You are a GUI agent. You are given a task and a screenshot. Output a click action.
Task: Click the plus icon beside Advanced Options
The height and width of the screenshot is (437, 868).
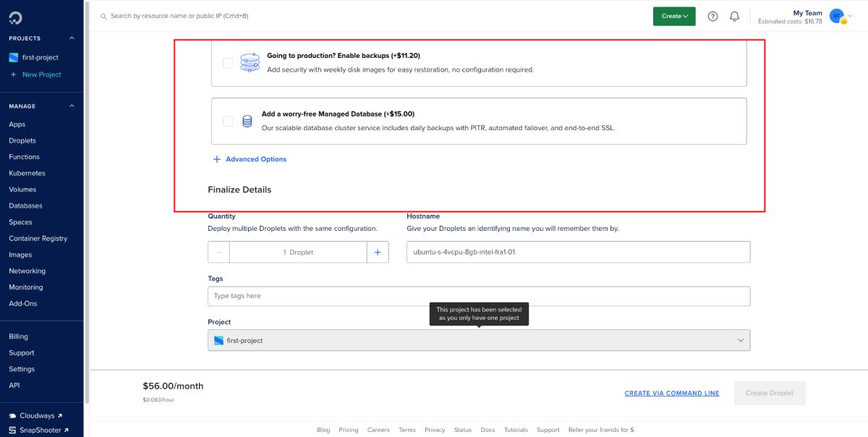point(216,159)
